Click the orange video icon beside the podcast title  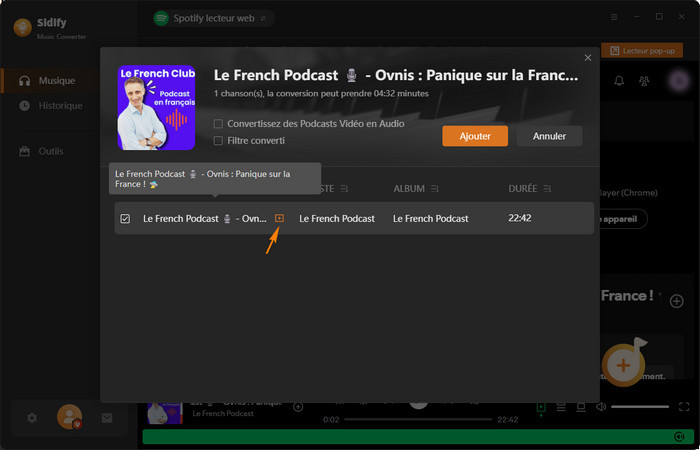coord(279,218)
